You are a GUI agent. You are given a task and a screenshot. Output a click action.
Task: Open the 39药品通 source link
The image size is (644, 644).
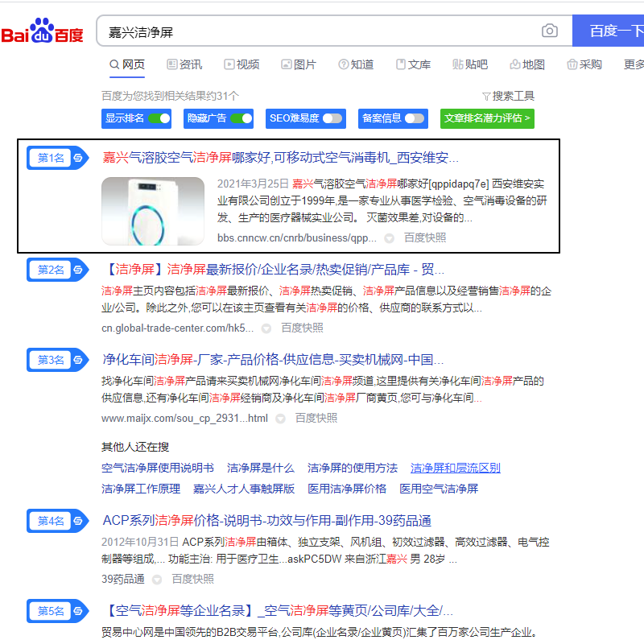coord(123,579)
